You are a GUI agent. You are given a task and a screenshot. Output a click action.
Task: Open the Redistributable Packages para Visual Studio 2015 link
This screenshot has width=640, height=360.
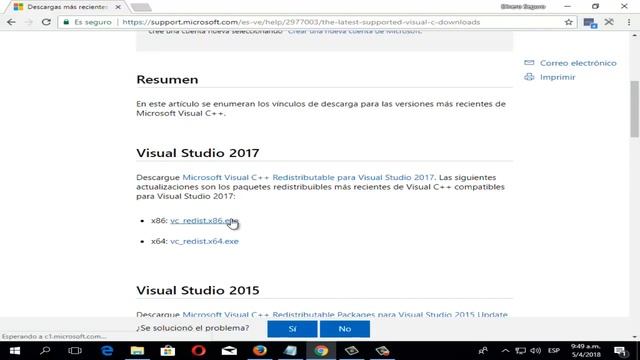click(345, 314)
